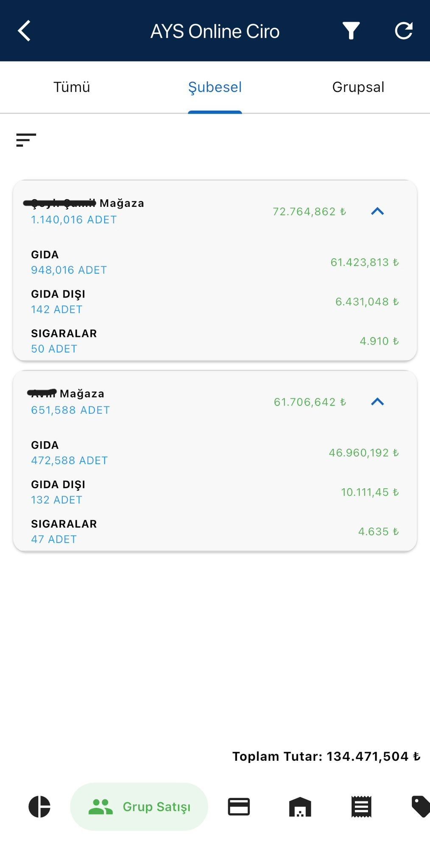Collapse the second store card chevron
430x868 pixels.
pyautogui.click(x=377, y=401)
